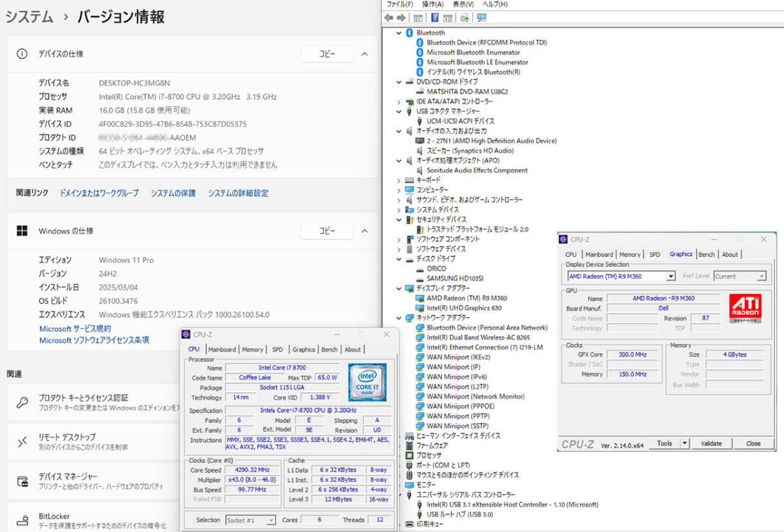Click the icon beside トラステッド プラットフォーム モジュール 2.0

tap(420, 229)
